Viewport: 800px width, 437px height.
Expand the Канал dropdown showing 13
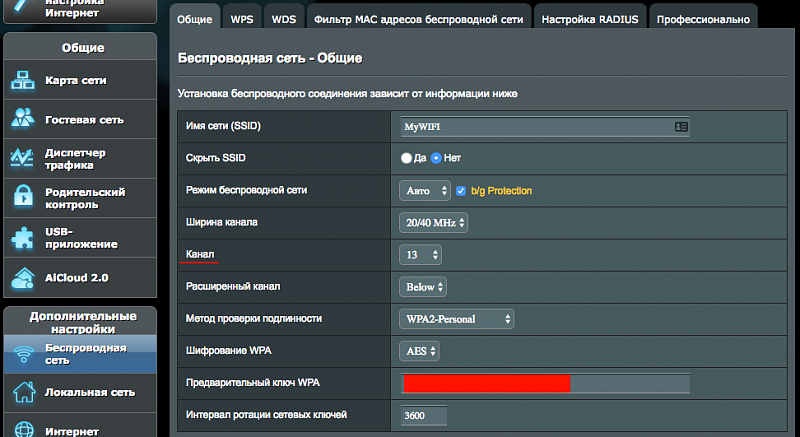click(420, 255)
